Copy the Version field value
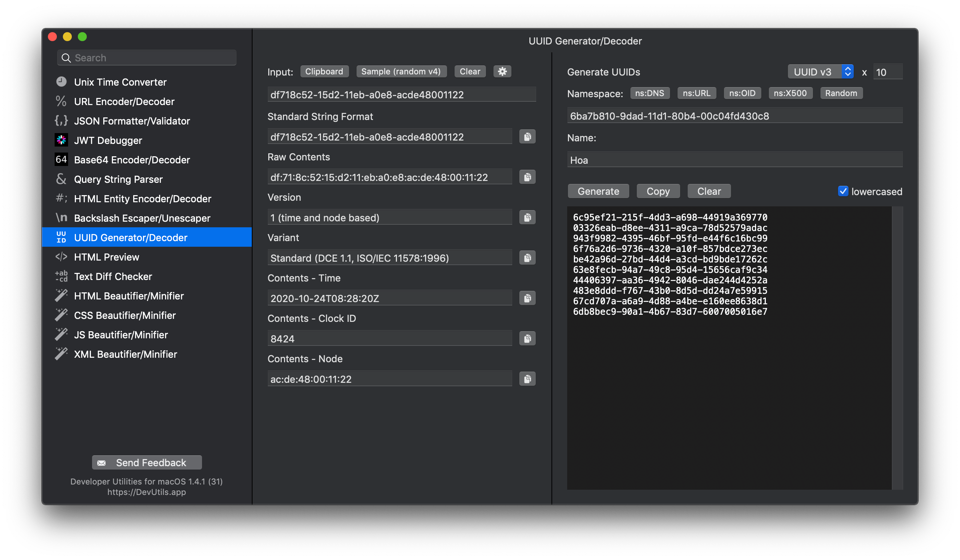Viewport: 960px width, 560px height. pyautogui.click(x=527, y=217)
